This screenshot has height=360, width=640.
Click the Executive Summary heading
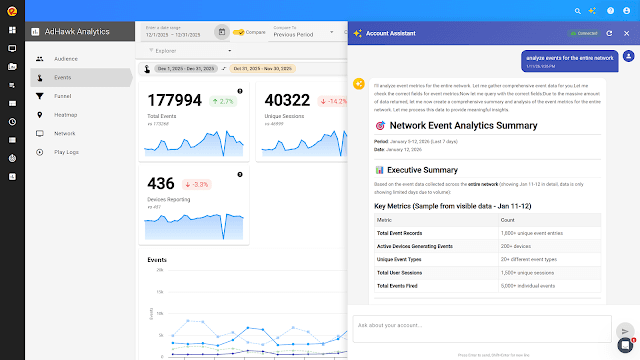pos(422,170)
